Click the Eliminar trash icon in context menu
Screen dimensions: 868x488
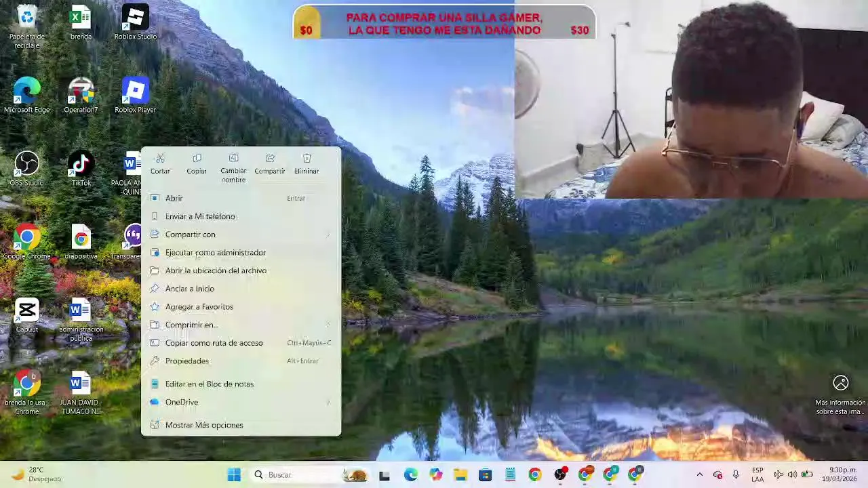(307, 159)
